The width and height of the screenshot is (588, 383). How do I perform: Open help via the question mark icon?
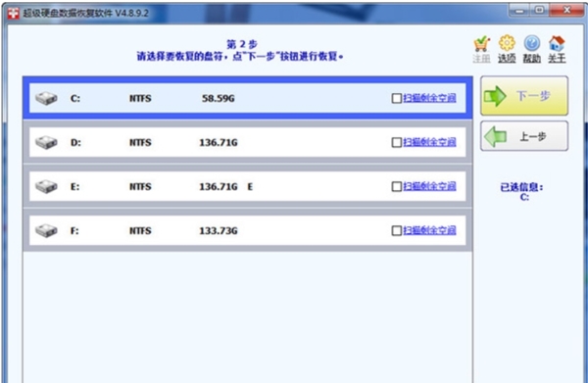pos(532,43)
